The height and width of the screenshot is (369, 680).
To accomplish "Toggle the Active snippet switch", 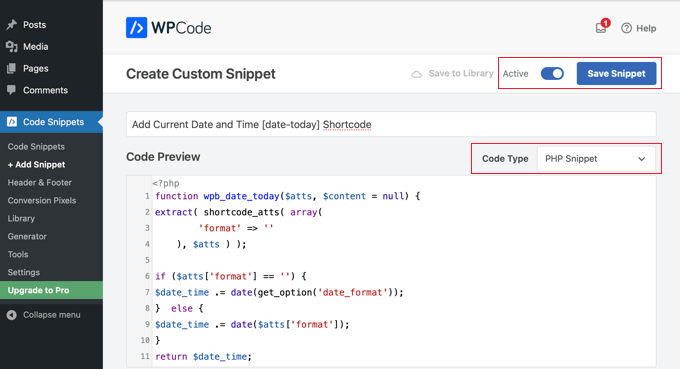I will (x=552, y=74).
